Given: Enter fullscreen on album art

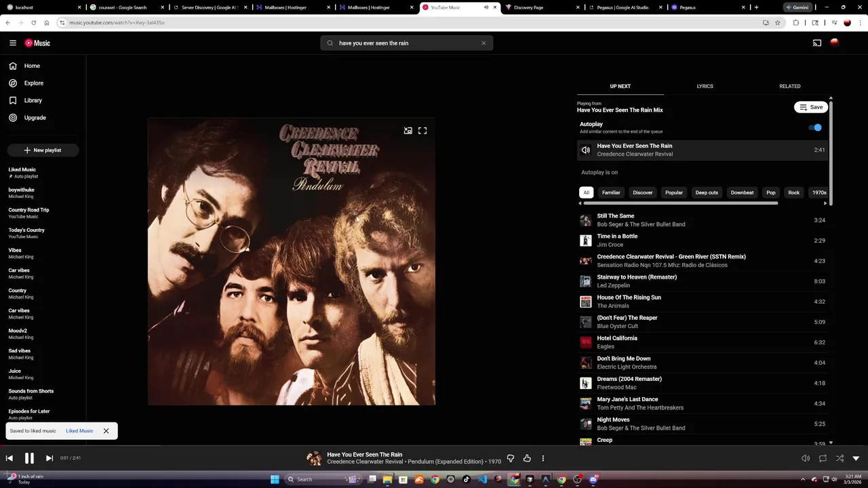Looking at the screenshot, I should pos(422,131).
